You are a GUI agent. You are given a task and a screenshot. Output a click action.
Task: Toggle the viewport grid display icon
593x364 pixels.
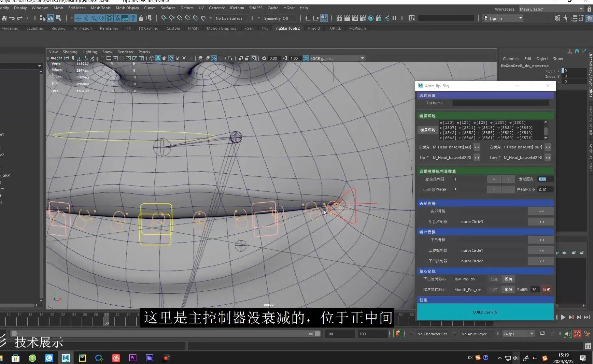click(x=102, y=58)
